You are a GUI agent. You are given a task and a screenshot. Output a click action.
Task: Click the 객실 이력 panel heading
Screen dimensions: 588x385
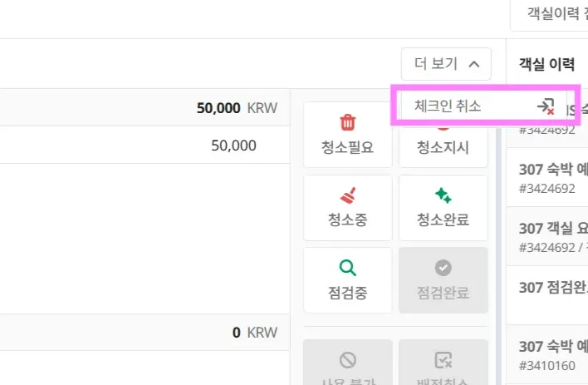tap(546, 65)
